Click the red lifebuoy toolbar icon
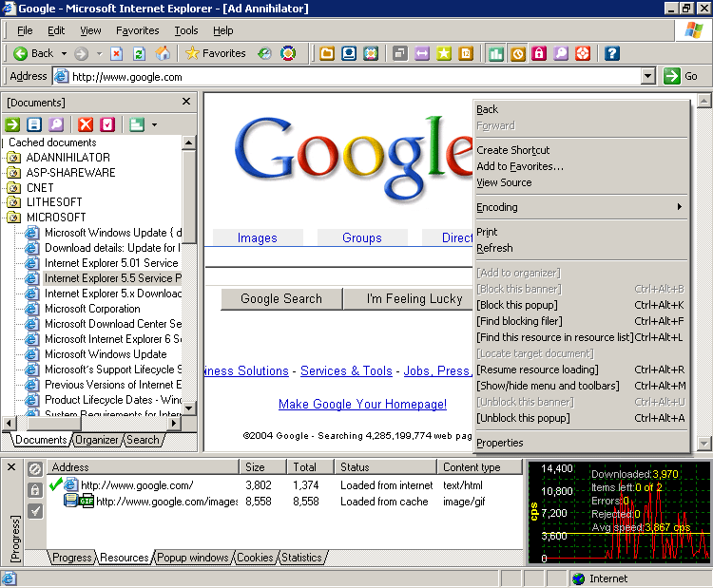The height and width of the screenshot is (588, 713). [x=583, y=53]
